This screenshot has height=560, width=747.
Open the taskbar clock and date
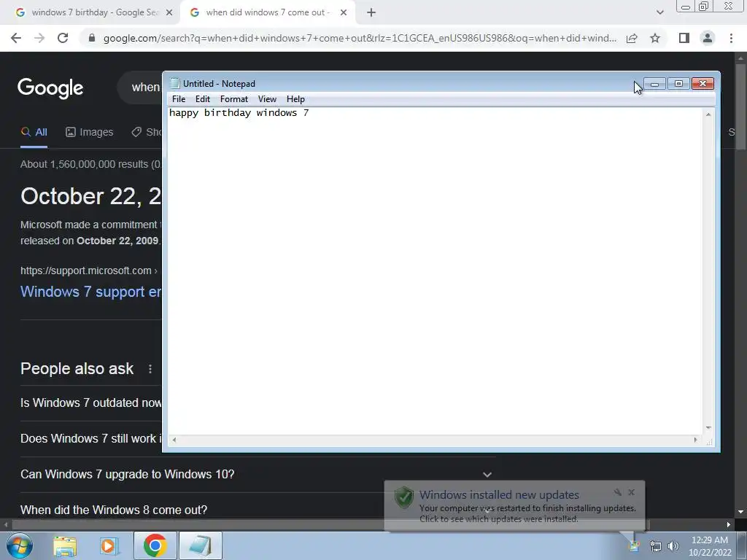pyautogui.click(x=710, y=546)
